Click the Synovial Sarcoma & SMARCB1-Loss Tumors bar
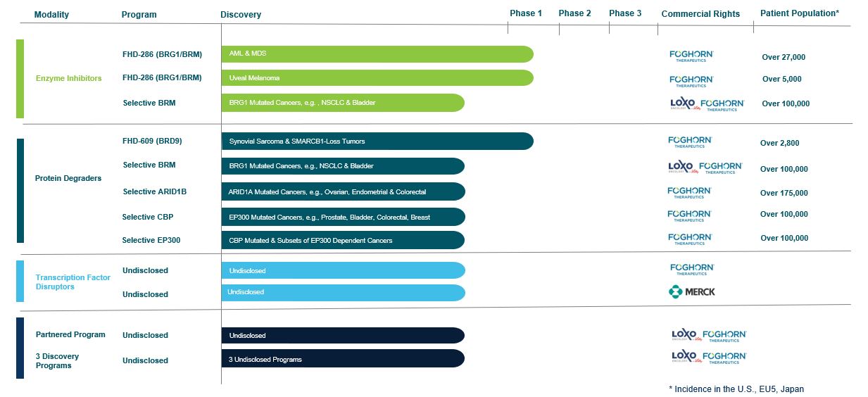Viewport: 868px width, 397px height. click(377, 141)
